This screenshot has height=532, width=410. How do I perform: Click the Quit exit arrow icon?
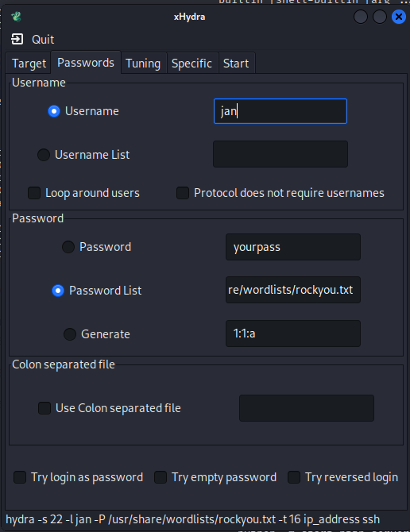pyautogui.click(x=17, y=39)
